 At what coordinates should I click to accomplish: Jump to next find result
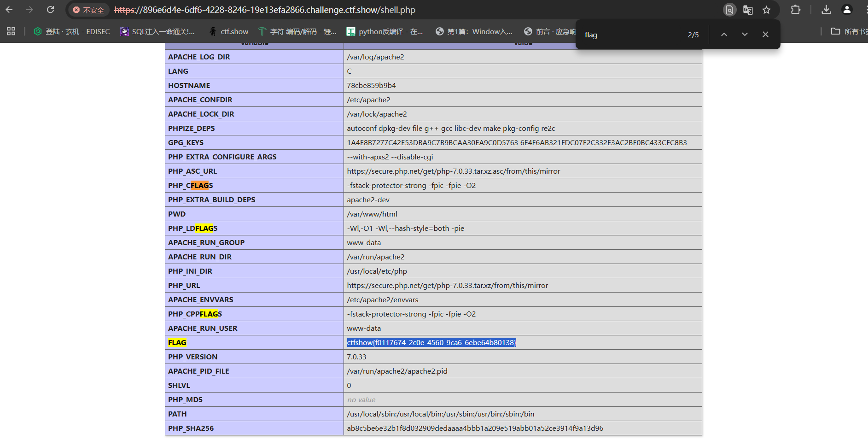pyautogui.click(x=745, y=35)
